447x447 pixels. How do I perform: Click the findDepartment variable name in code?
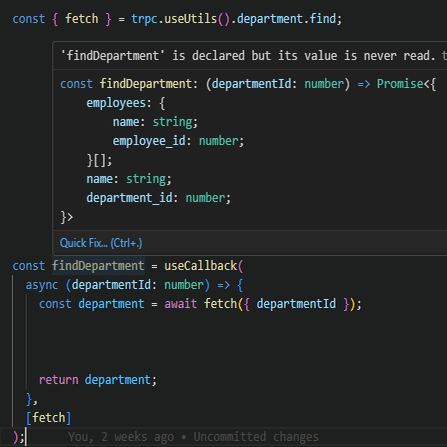pyautogui.click(x=98, y=266)
